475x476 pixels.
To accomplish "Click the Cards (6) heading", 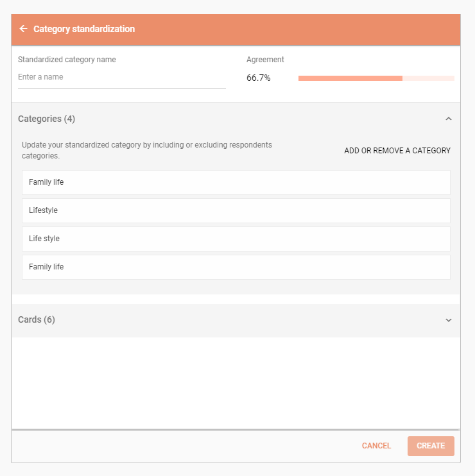I will [x=37, y=319].
